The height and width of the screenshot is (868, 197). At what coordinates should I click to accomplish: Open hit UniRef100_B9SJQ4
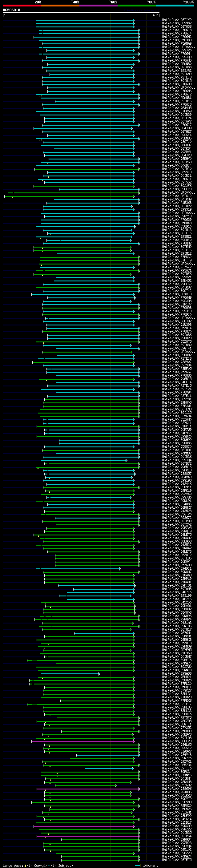click(x=177, y=460)
